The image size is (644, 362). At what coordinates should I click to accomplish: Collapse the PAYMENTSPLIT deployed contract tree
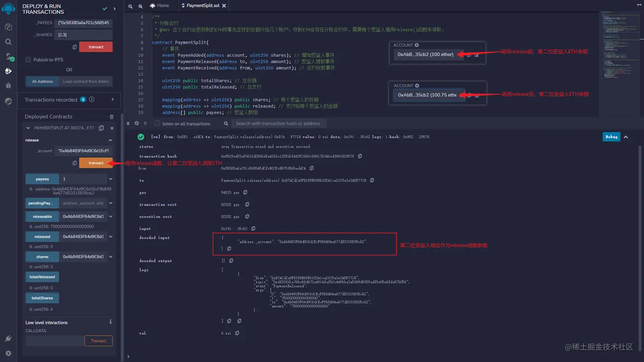pos(28,128)
